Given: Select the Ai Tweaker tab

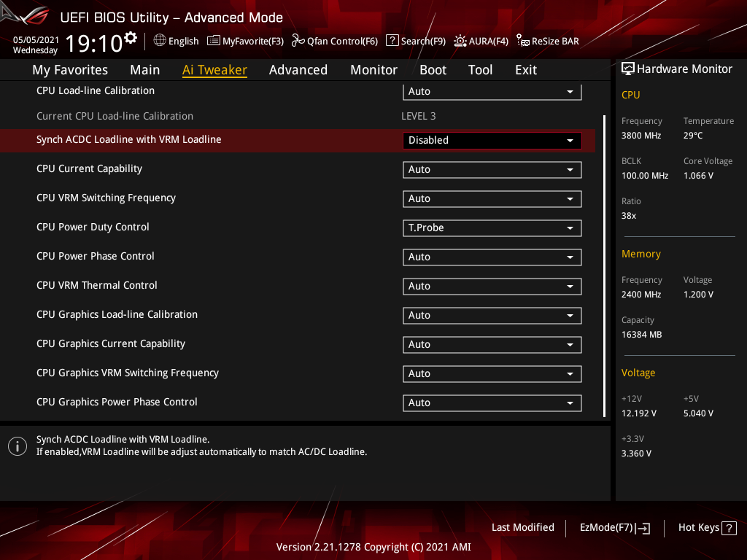Looking at the screenshot, I should 215,70.
